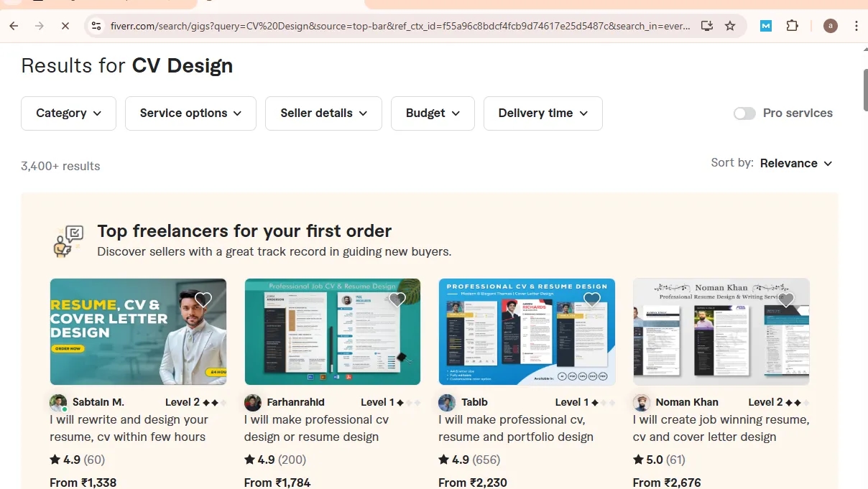The width and height of the screenshot is (868, 489).
Task: Open Tabib seller name link
Action: tap(474, 402)
